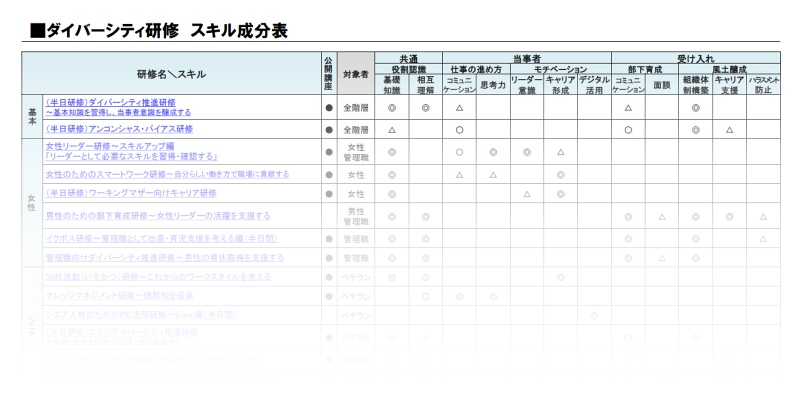This screenshot has height=395, width=800.
Task: Click the 公開講座 dot for 女性リーダー研修
Action: pos(329,152)
